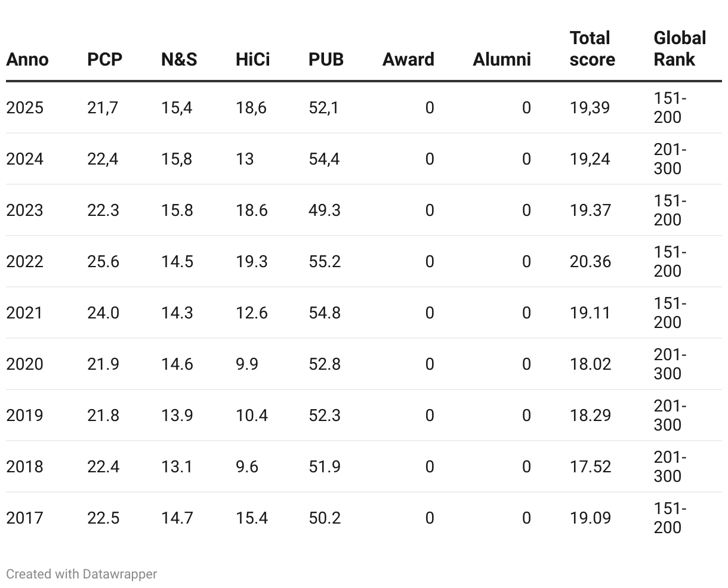Click the Total score column header
The height and width of the screenshot is (588, 728).
click(592, 49)
